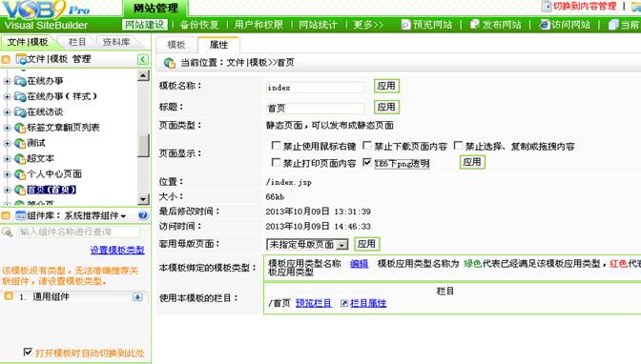Click the 切换到内容管理 icon

547,6
